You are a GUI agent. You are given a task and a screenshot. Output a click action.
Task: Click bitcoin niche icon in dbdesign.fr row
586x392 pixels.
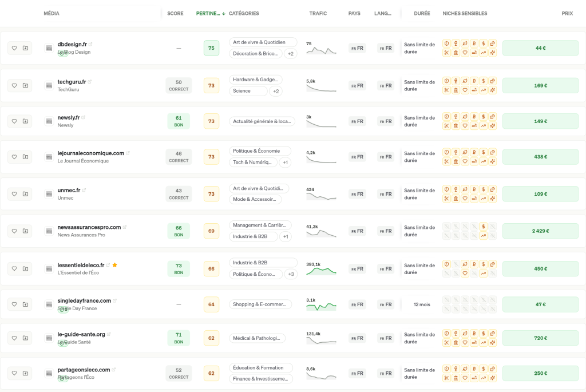(x=474, y=43)
